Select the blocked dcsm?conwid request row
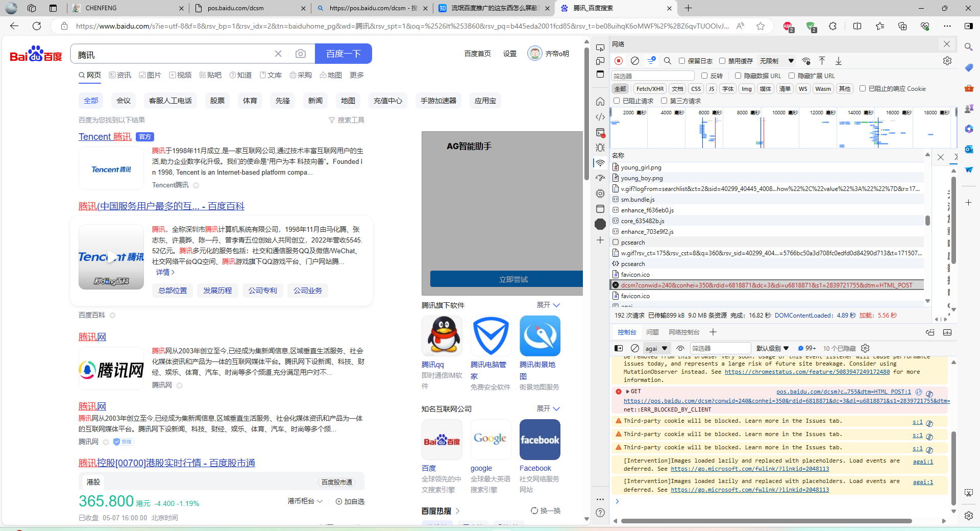980x531 pixels. coord(767,285)
